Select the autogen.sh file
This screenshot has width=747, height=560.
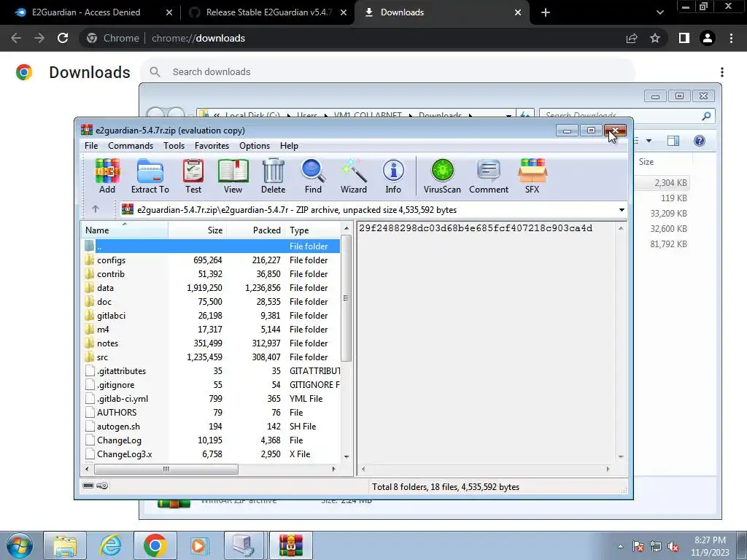(x=211, y=426)
